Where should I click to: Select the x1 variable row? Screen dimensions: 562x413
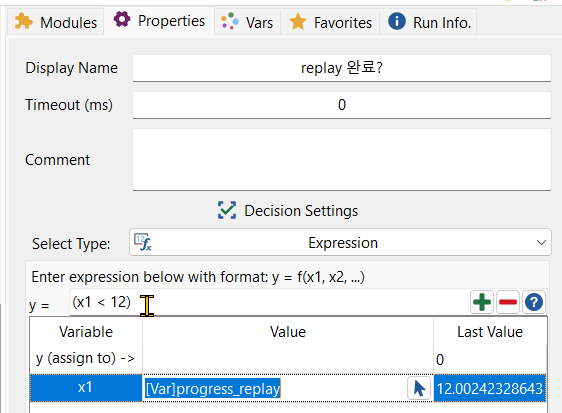coord(288,388)
